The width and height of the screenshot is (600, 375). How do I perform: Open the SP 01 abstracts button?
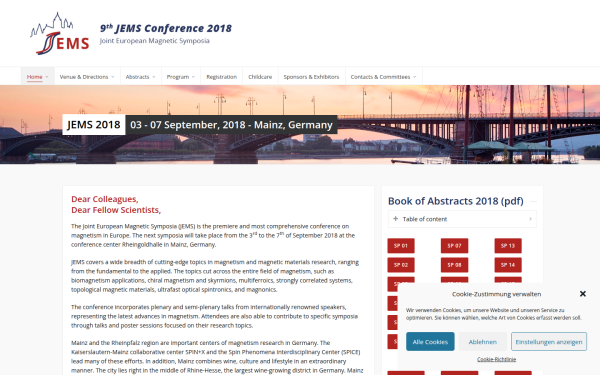(x=401, y=246)
